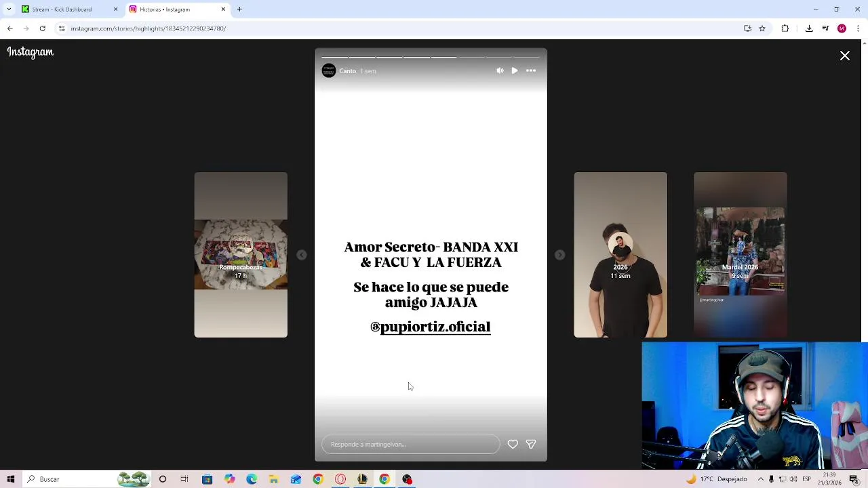This screenshot has width=868, height=488.
Task: Open Microsoft Store from the taskbar
Action: (x=208, y=479)
